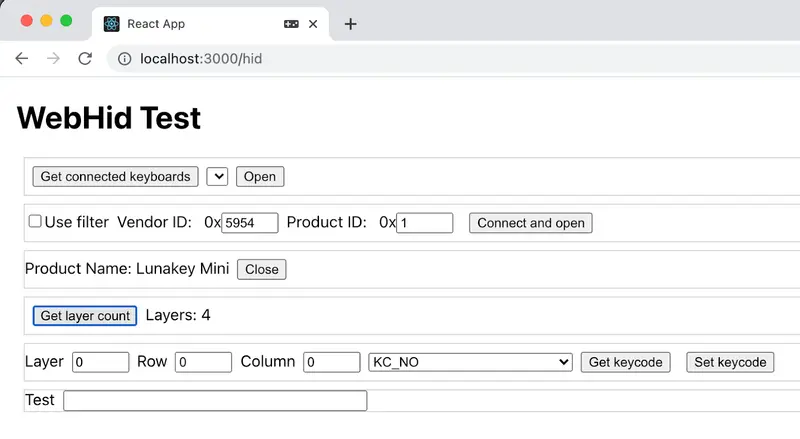
Task: Click the Test text input field
Action: [x=215, y=401]
